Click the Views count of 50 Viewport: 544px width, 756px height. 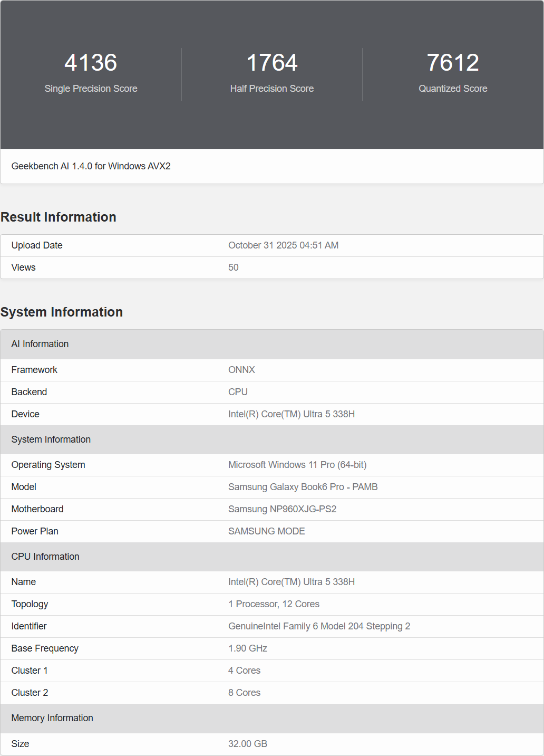[x=233, y=267]
